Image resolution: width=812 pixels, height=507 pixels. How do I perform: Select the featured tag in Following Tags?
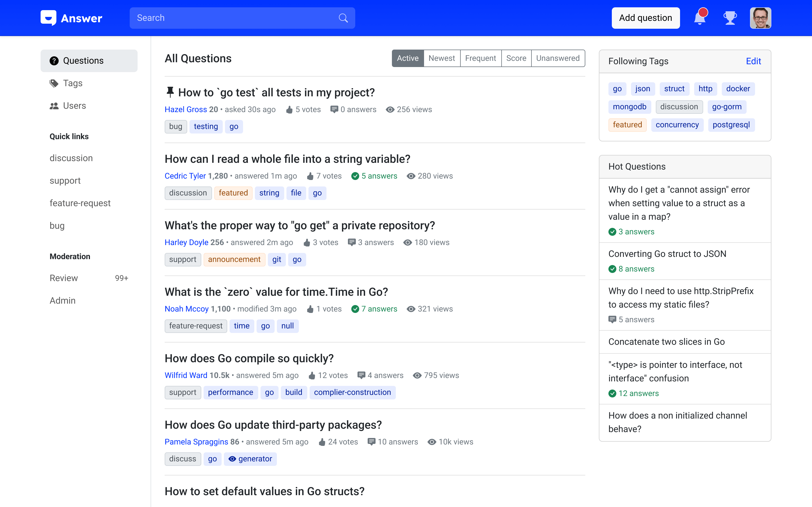coord(627,125)
